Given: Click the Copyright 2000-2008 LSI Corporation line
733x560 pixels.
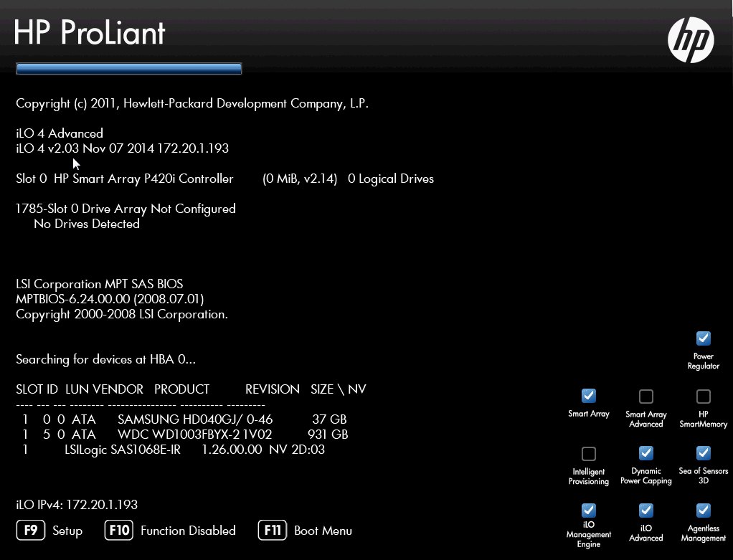Looking at the screenshot, I should tap(122, 314).
